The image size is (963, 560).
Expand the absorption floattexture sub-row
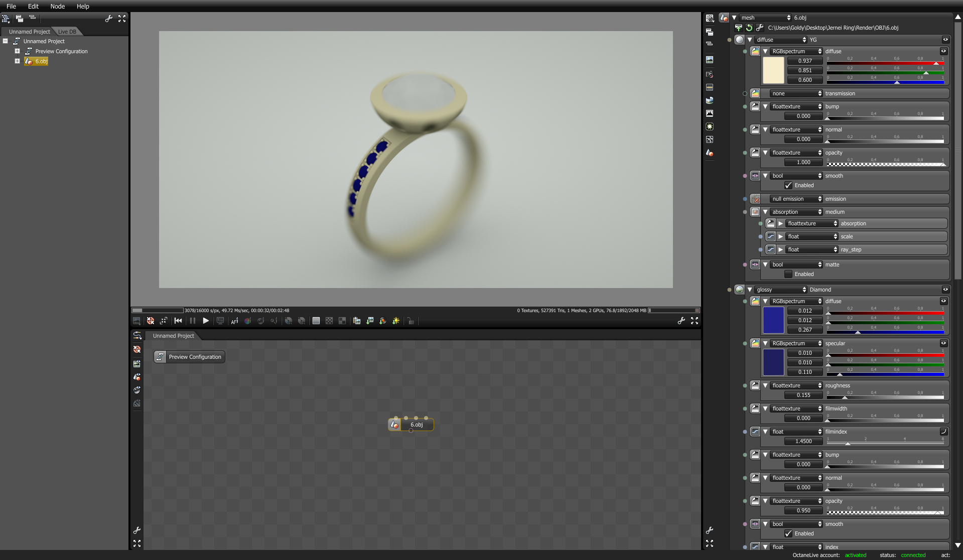point(781,223)
